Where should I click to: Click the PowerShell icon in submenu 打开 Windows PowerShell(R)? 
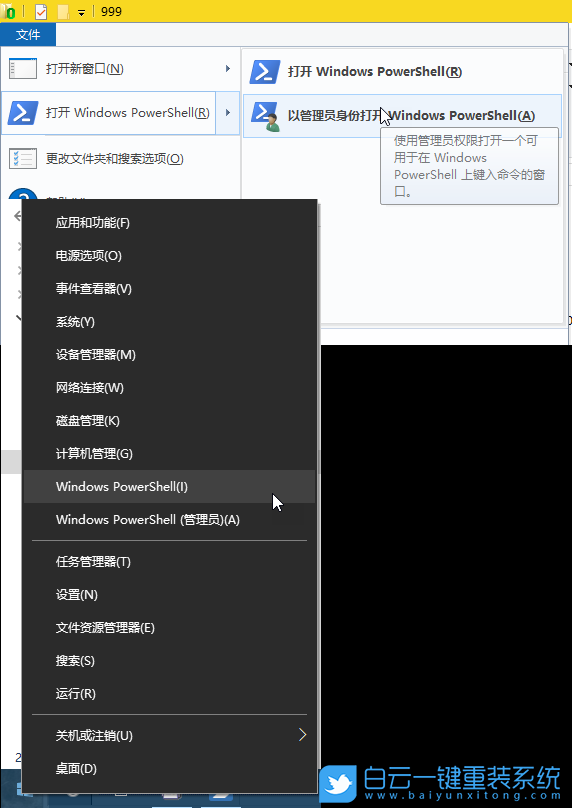pyautogui.click(x=265, y=72)
